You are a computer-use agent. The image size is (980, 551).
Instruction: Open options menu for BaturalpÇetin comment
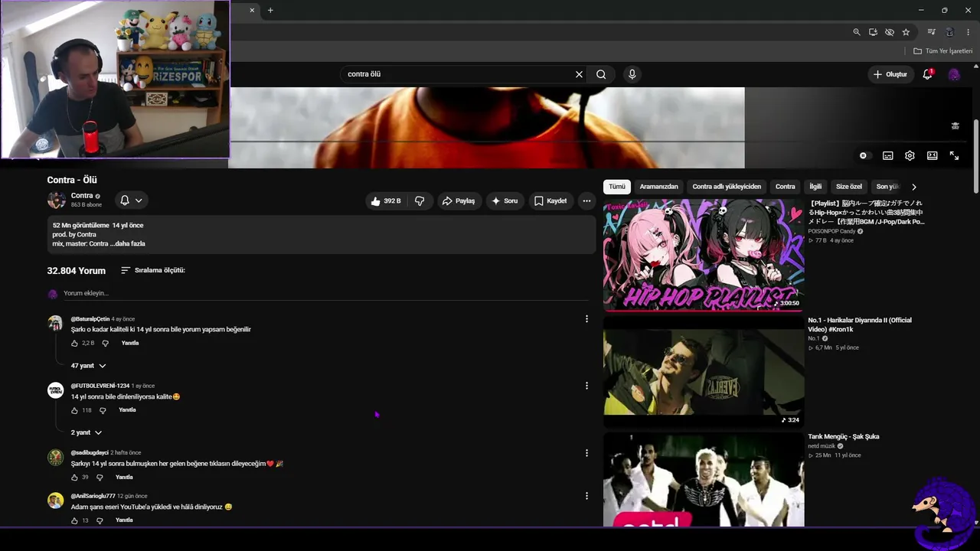586,319
